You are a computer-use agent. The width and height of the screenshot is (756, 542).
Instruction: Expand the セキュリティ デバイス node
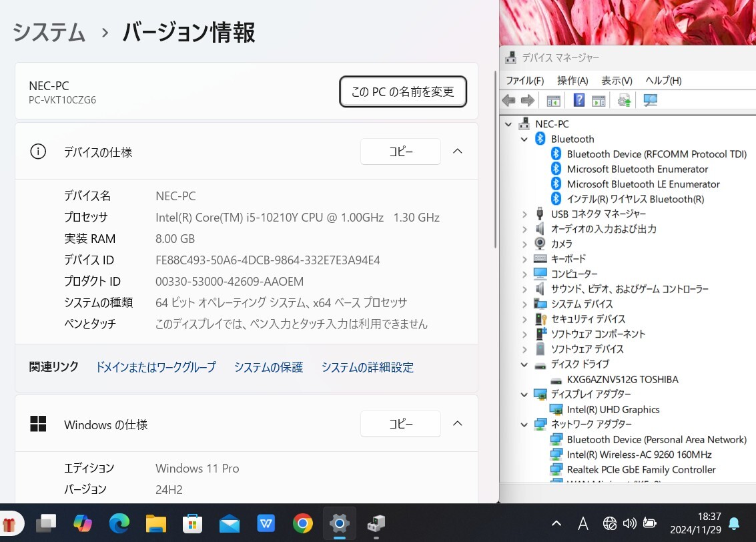point(524,319)
